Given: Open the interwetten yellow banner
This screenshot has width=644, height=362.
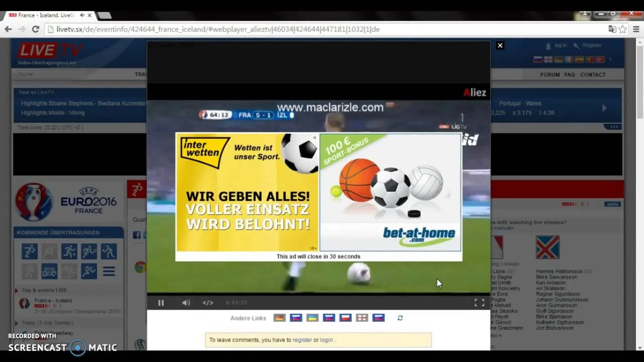Looking at the screenshot, I should (x=248, y=192).
